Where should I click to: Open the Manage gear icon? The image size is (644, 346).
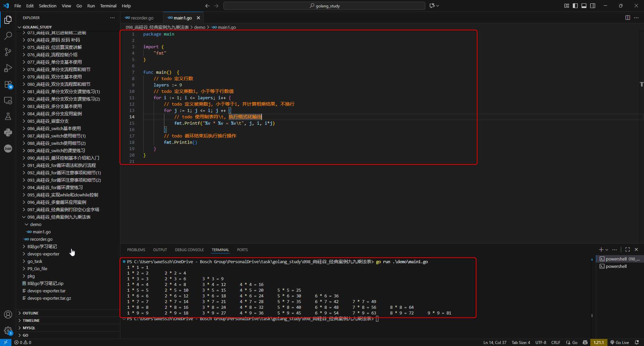tap(8, 331)
